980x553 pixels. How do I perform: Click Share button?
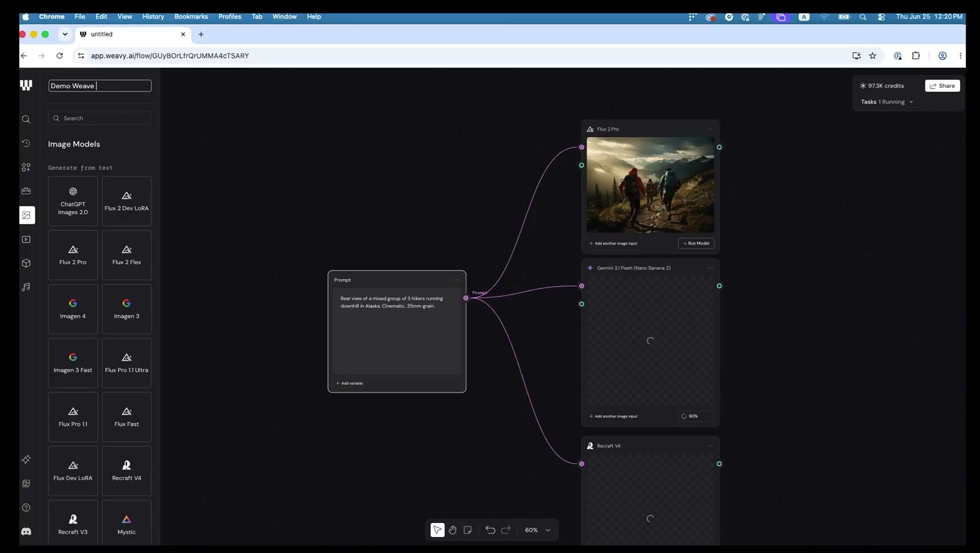tap(943, 86)
